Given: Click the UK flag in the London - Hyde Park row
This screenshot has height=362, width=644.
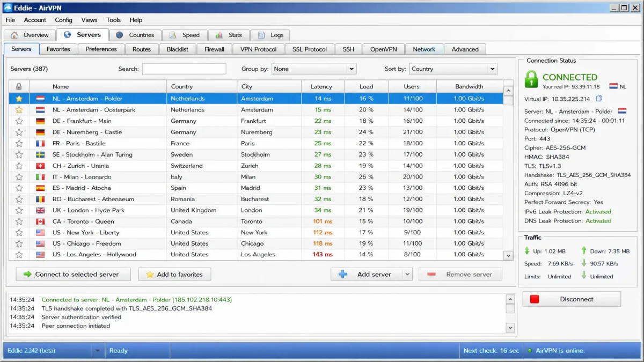Looking at the screenshot, I should click(40, 210).
